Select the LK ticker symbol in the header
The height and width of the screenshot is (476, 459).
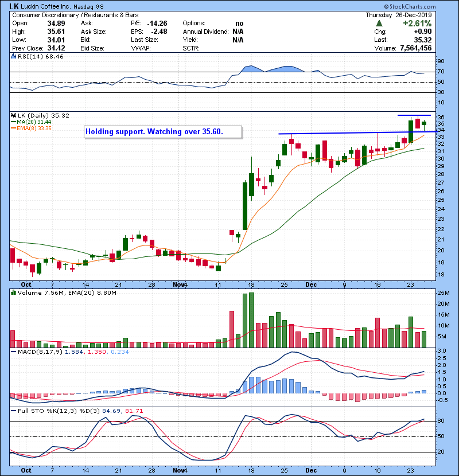(14, 6)
